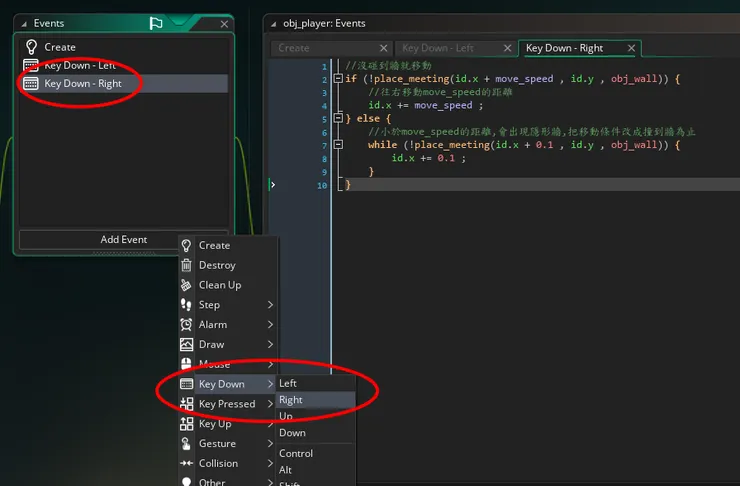
Task: Select Alt in the Key Down submenu
Action: point(315,469)
